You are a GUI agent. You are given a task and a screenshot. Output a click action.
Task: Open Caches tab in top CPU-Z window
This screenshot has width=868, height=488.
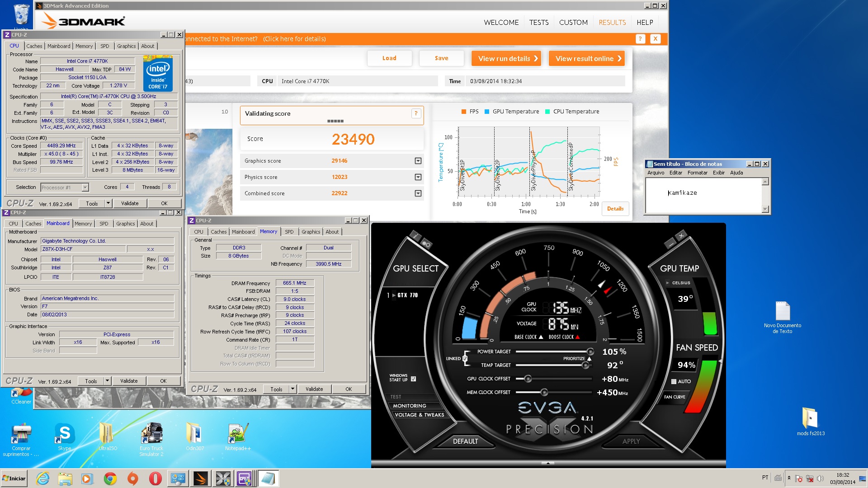(x=34, y=46)
